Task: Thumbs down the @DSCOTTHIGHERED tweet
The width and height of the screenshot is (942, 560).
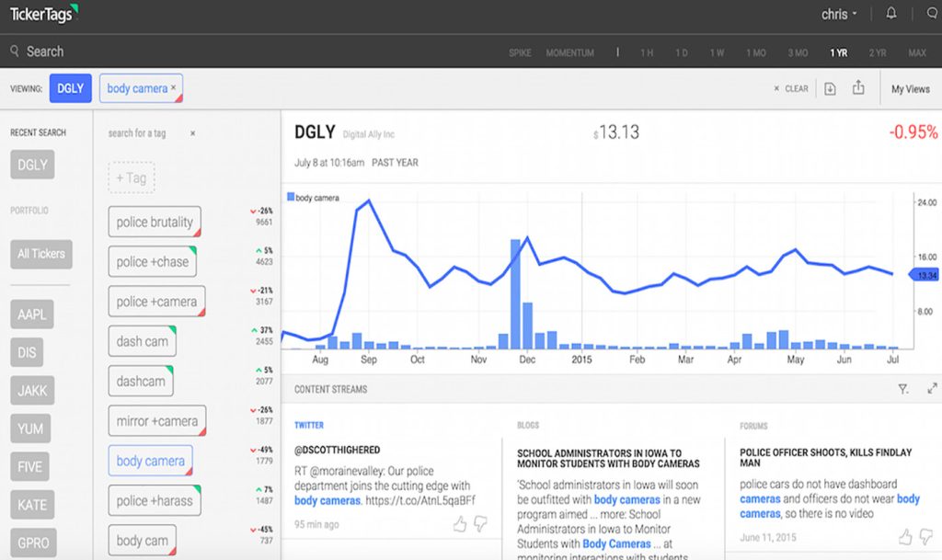Action: click(x=480, y=524)
